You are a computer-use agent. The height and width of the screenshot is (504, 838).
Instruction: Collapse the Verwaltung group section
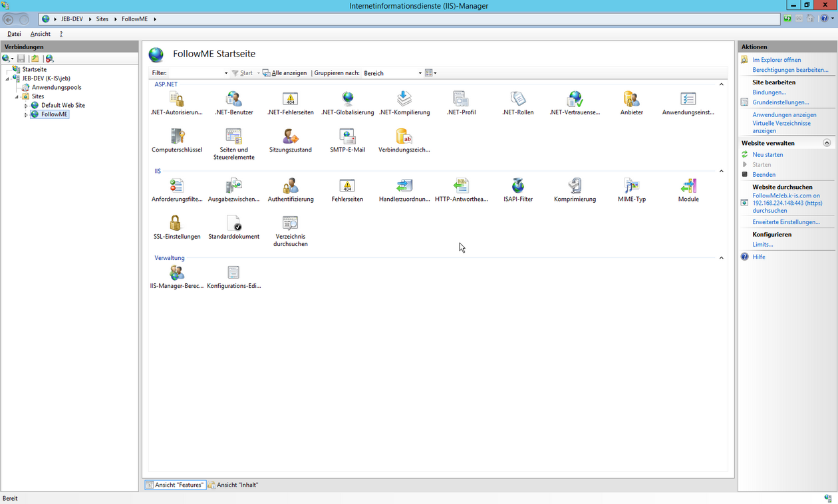click(x=722, y=258)
